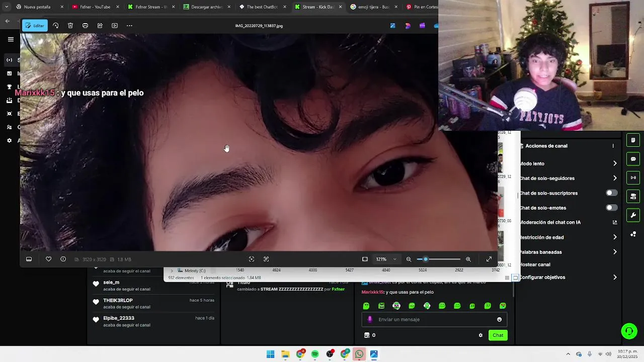The height and width of the screenshot is (362, 644).
Task: Show file info with the info icon
Action: point(63,259)
